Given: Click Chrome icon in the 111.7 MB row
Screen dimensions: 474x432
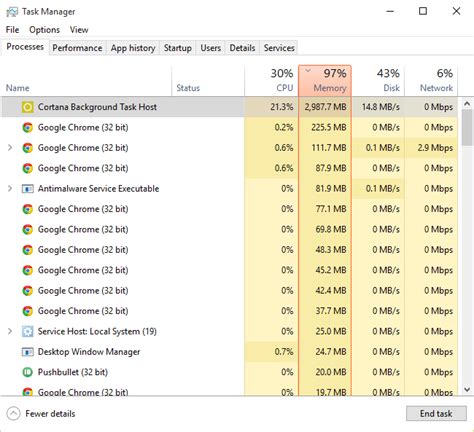Looking at the screenshot, I should point(27,148).
